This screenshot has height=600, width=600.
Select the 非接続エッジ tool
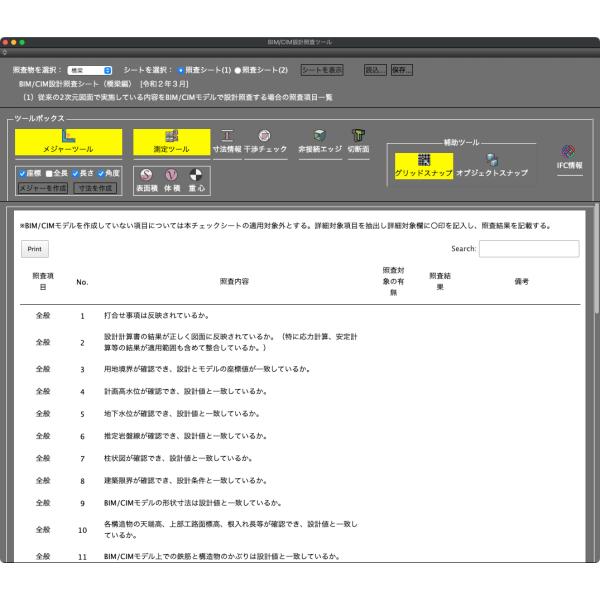320,141
